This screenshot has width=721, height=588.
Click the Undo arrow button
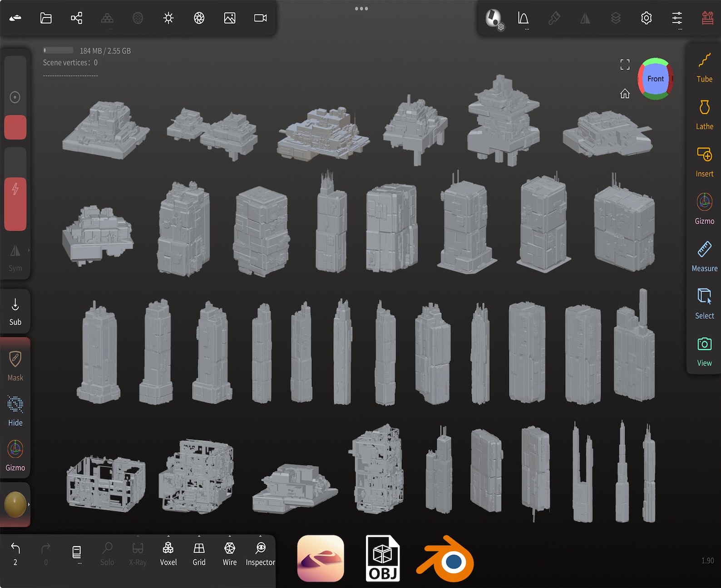pos(15,554)
